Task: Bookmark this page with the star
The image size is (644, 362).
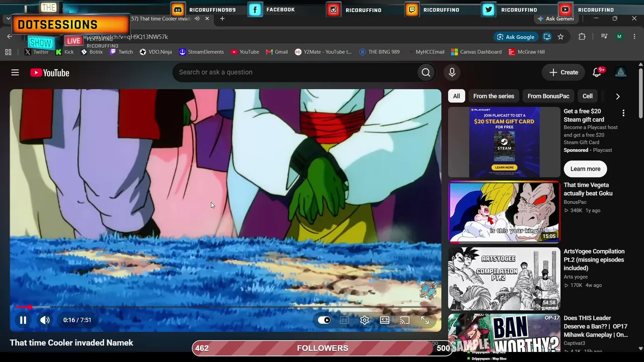Action: point(560,37)
